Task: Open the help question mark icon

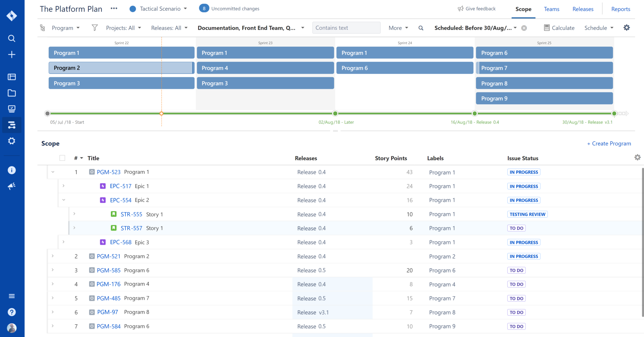Action: [12, 312]
